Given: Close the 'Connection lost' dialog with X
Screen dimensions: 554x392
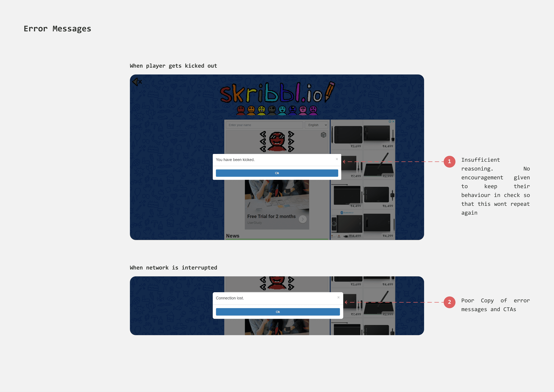Looking at the screenshot, I should coord(338,297).
